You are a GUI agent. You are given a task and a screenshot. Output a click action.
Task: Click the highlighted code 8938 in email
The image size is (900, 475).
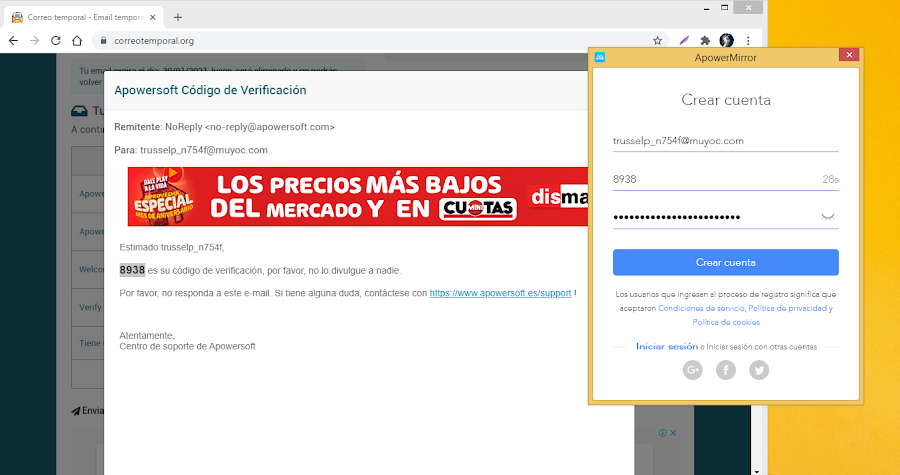click(132, 270)
